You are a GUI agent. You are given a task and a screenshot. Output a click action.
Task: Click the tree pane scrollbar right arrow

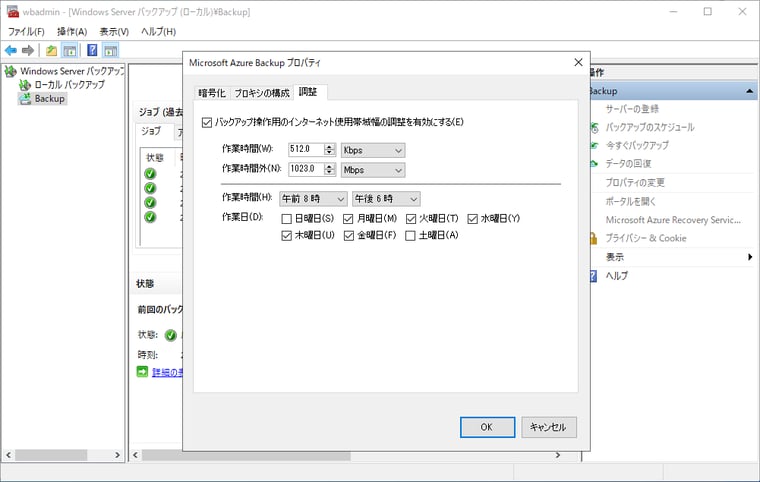click(117, 455)
